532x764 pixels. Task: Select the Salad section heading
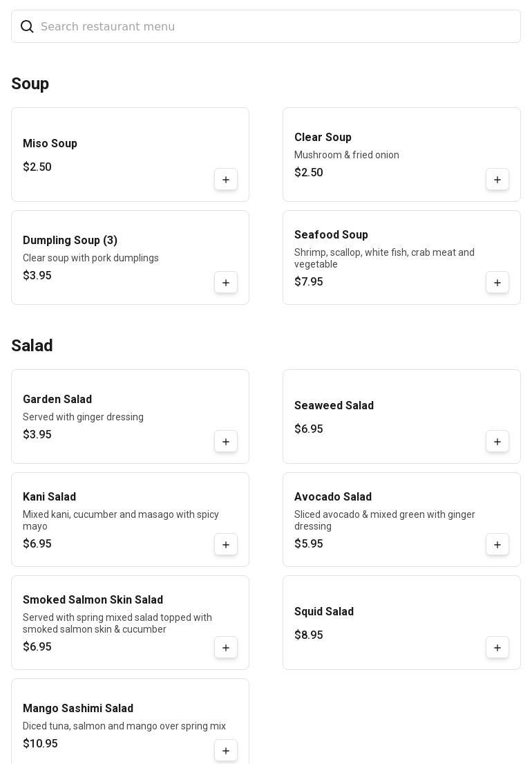point(32,346)
